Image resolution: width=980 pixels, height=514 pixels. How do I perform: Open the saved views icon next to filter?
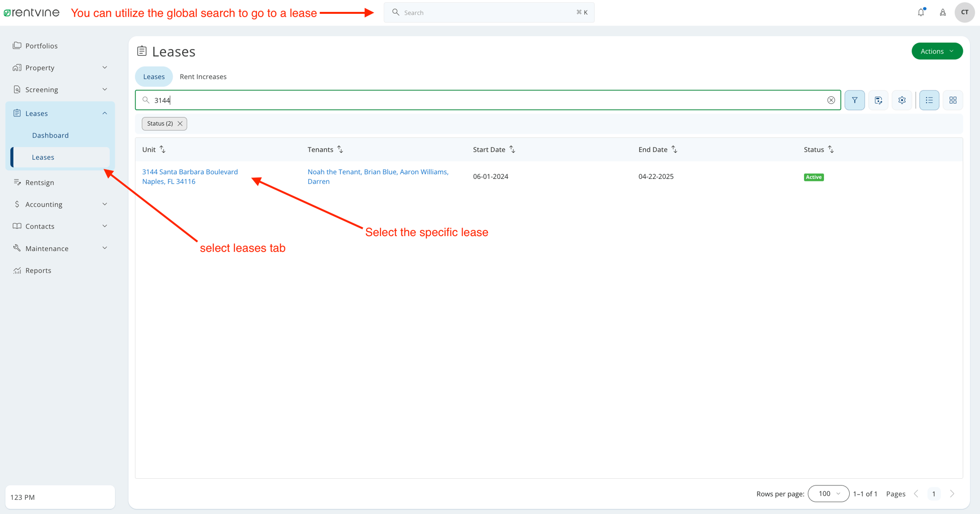878,100
